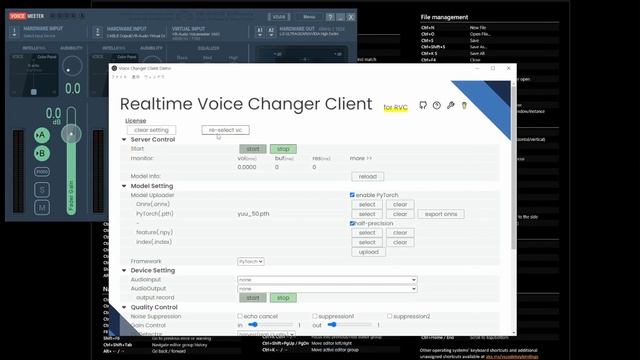Click the yuu_50.pth file name
Screen dimensions: 640x360
(x=253, y=214)
